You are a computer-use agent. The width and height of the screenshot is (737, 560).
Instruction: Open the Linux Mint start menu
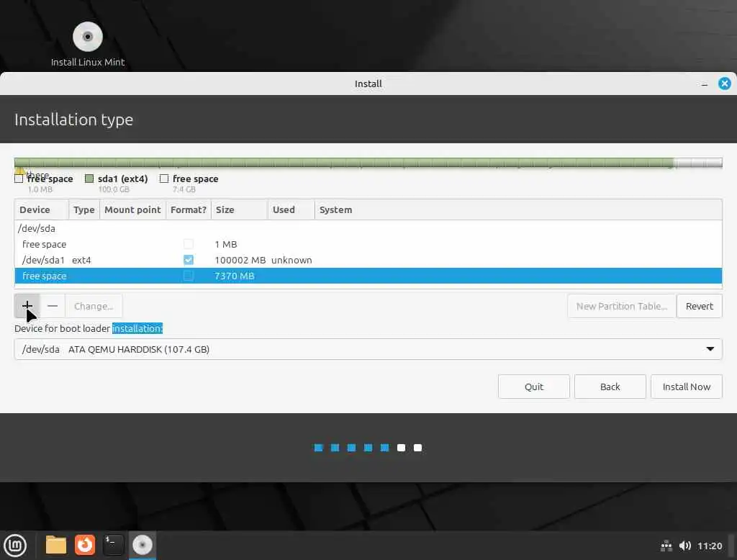[15, 546]
